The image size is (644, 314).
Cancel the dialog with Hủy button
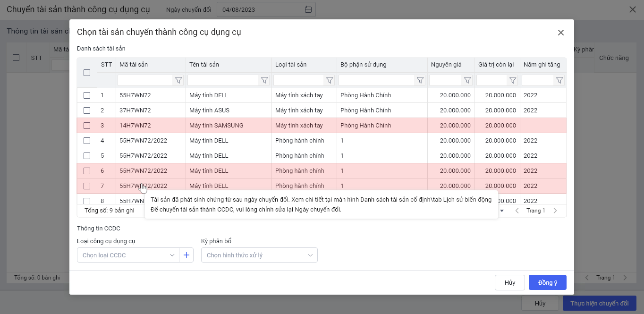point(509,282)
